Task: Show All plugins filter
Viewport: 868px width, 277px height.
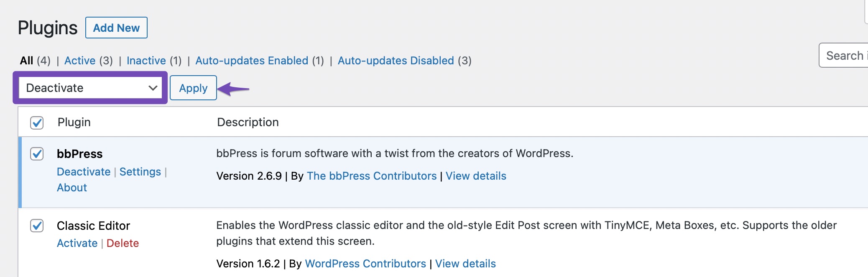Action: click(26, 61)
